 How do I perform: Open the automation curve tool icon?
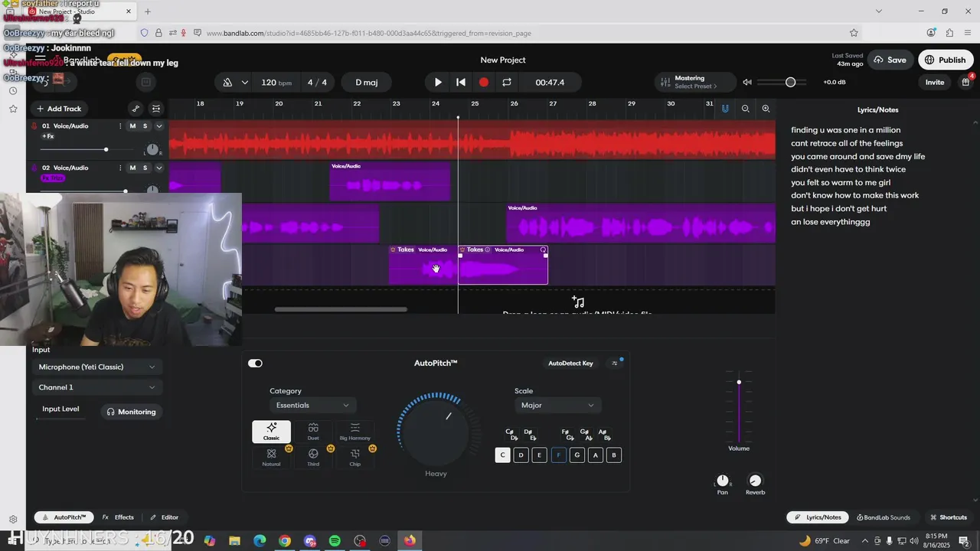point(136,109)
